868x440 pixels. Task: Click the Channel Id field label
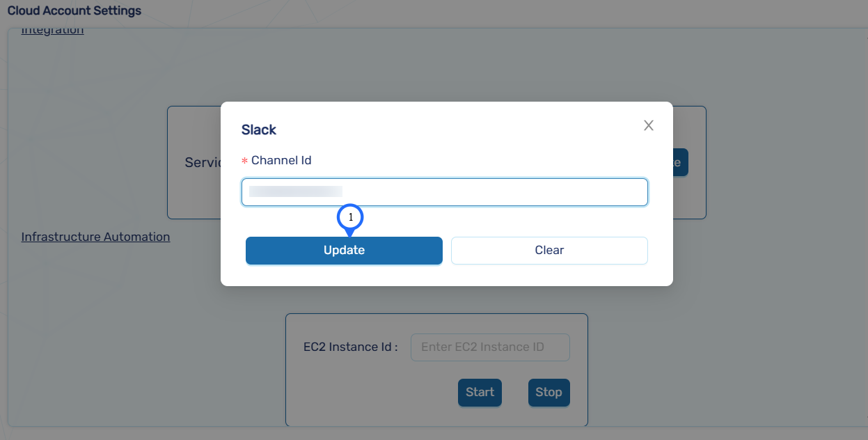point(281,160)
